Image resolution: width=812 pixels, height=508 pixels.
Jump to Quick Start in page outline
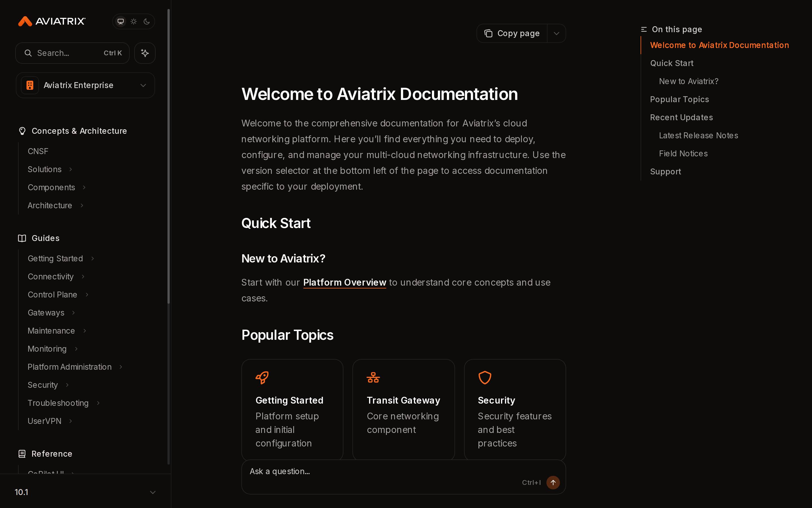(671, 63)
